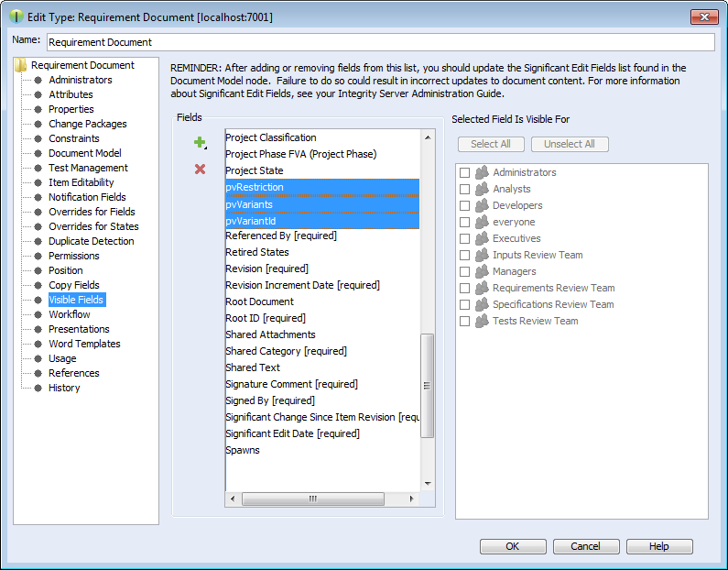The width and height of the screenshot is (728, 570).
Task: Click the Managers group icon
Action: coord(482,271)
